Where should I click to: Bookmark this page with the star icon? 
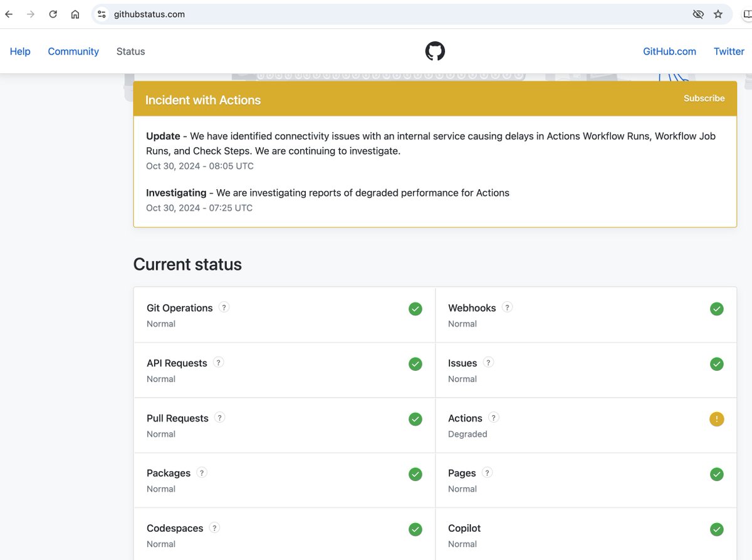(718, 14)
